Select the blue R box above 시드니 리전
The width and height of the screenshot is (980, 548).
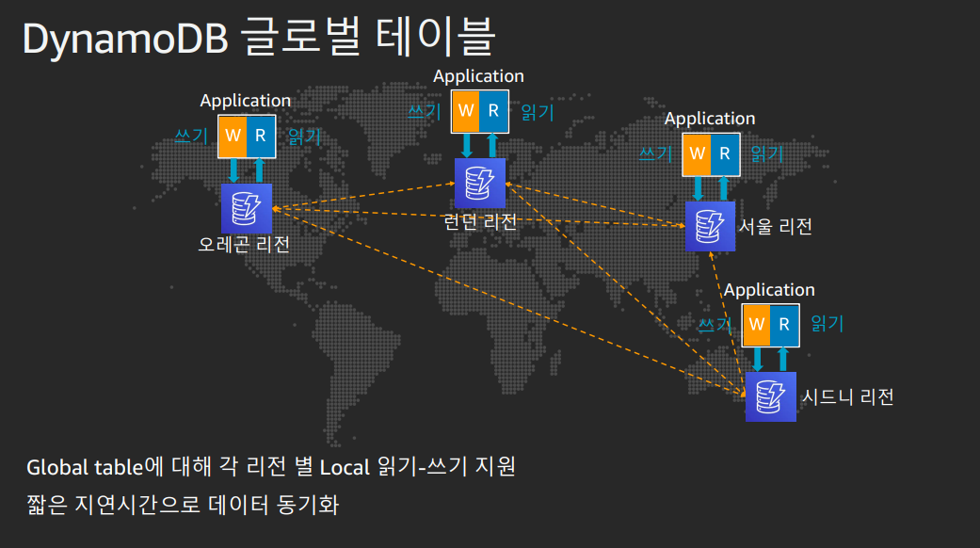click(x=784, y=325)
